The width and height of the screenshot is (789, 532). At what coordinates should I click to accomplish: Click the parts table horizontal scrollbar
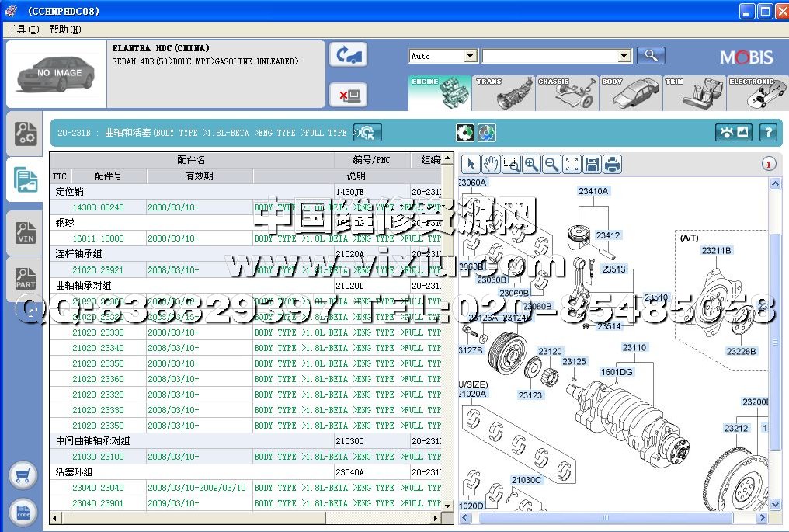[x=249, y=518]
